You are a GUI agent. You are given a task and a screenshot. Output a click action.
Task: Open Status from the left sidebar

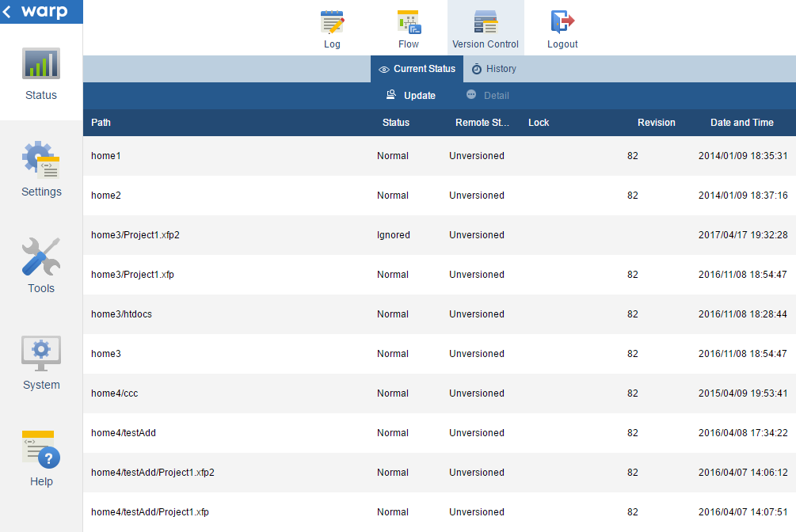pos(40,75)
